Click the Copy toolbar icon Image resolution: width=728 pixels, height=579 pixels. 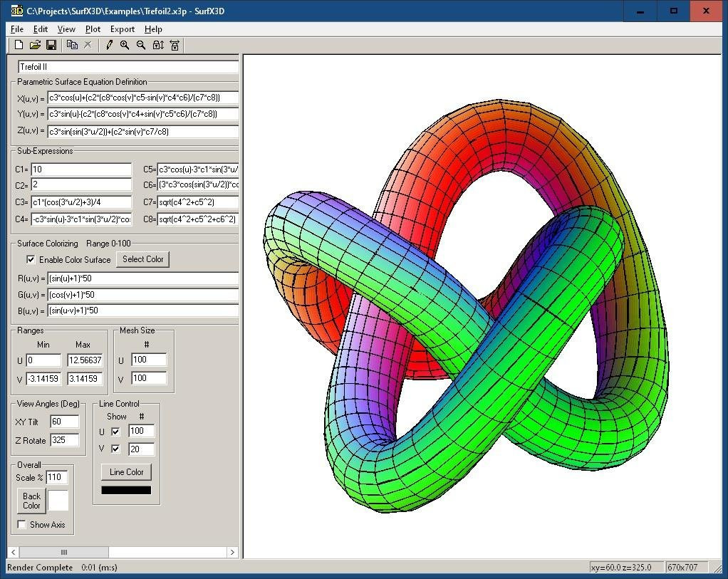click(72, 45)
